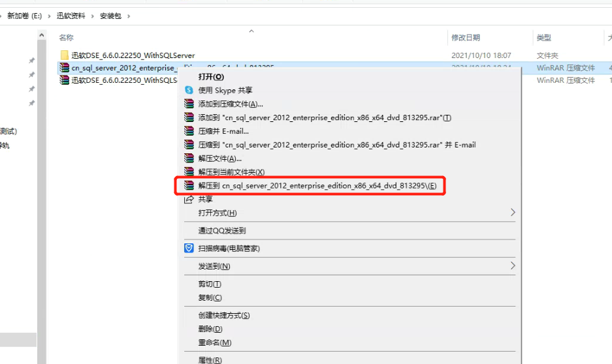
Task: Click the navigation pane scroll up arrow
Action: tap(42, 35)
